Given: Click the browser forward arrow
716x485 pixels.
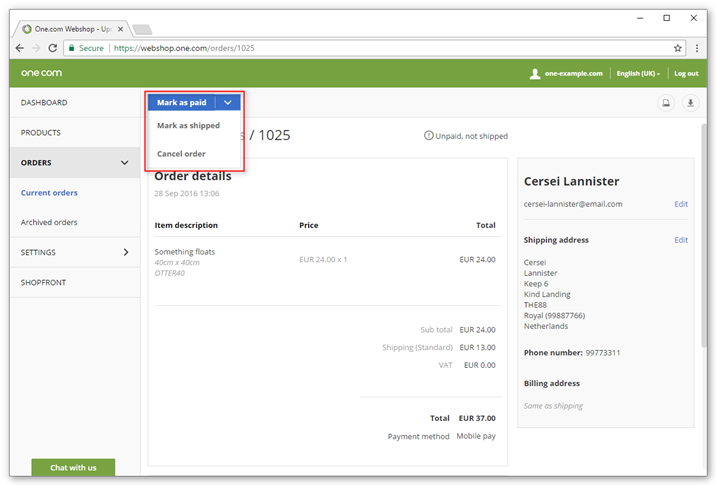Looking at the screenshot, I should coord(36,48).
